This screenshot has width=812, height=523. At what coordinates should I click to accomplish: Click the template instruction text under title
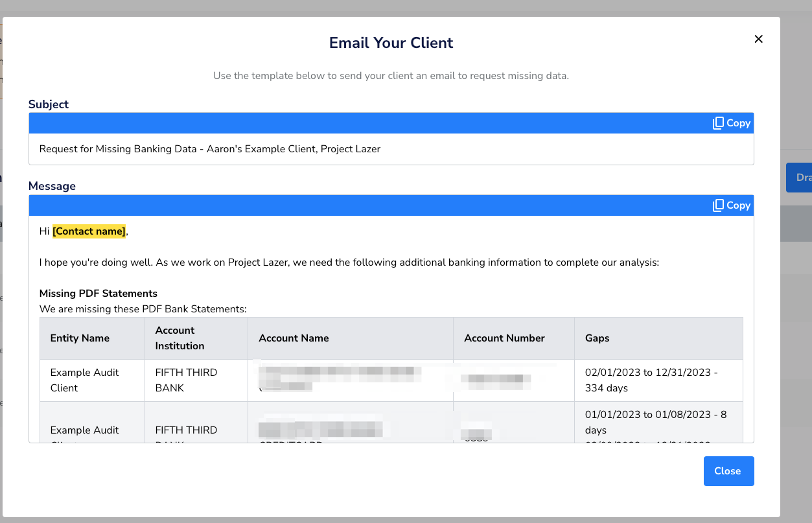click(391, 76)
